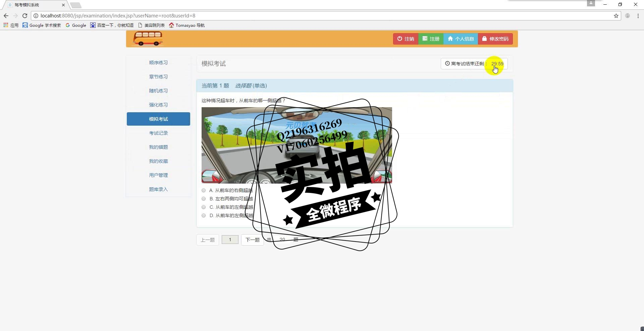Click the browser forward arrow

point(15,16)
